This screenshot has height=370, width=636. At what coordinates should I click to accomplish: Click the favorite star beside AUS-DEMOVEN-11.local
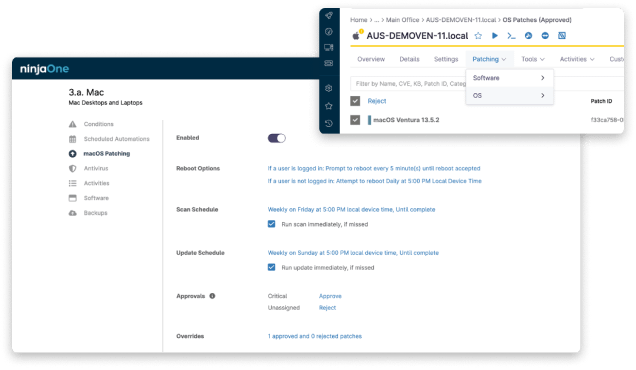pos(478,36)
